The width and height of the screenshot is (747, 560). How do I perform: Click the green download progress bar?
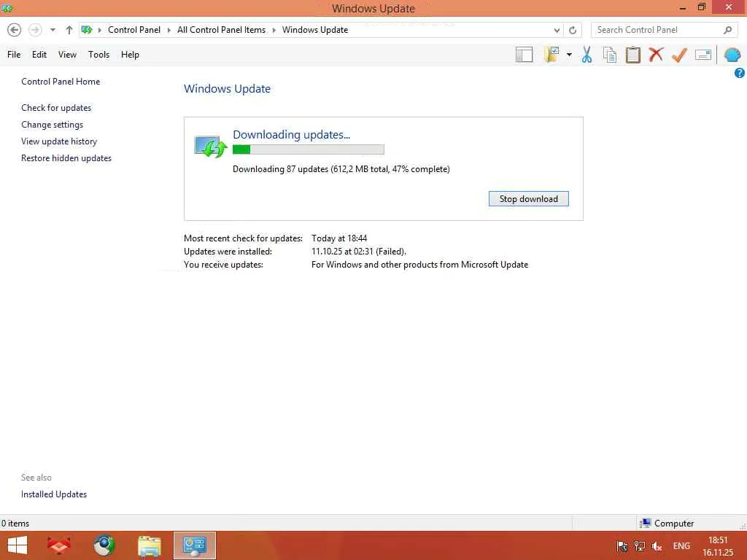pyautogui.click(x=309, y=149)
